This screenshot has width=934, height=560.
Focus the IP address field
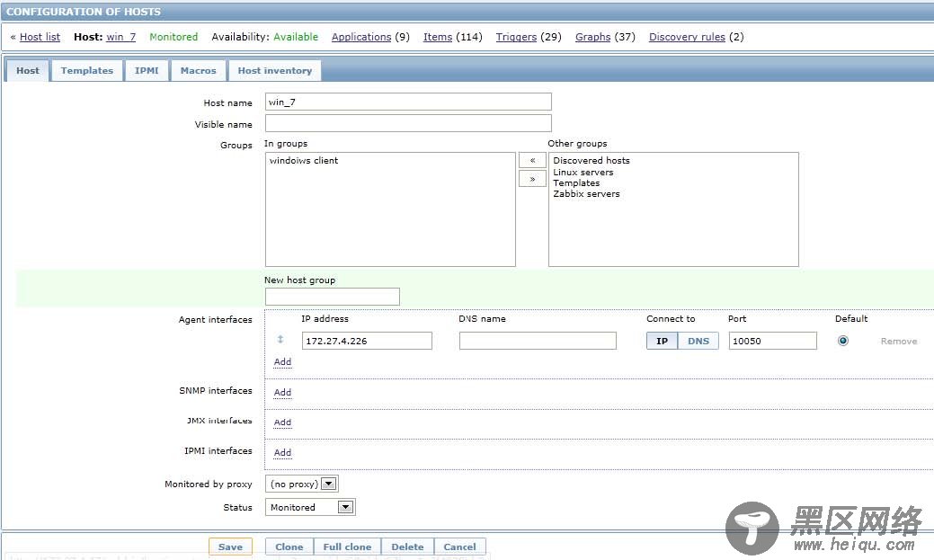367,341
